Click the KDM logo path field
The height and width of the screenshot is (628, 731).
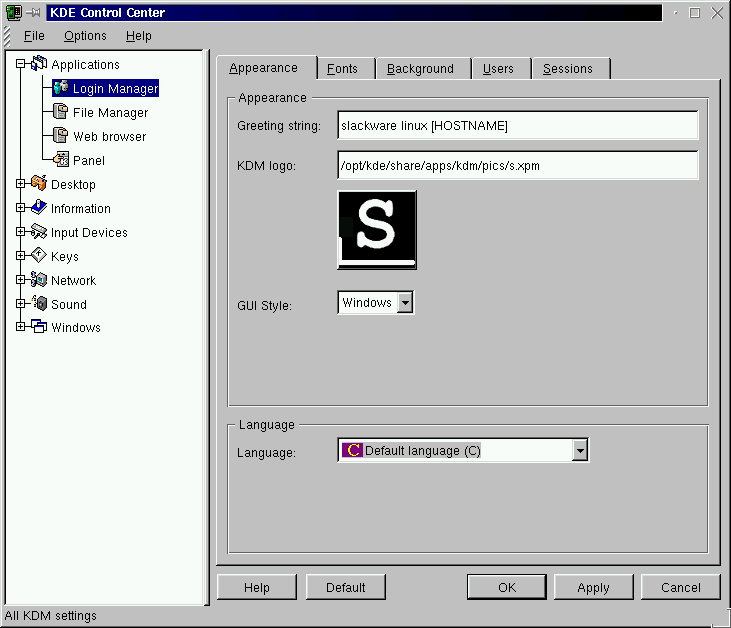pos(517,165)
